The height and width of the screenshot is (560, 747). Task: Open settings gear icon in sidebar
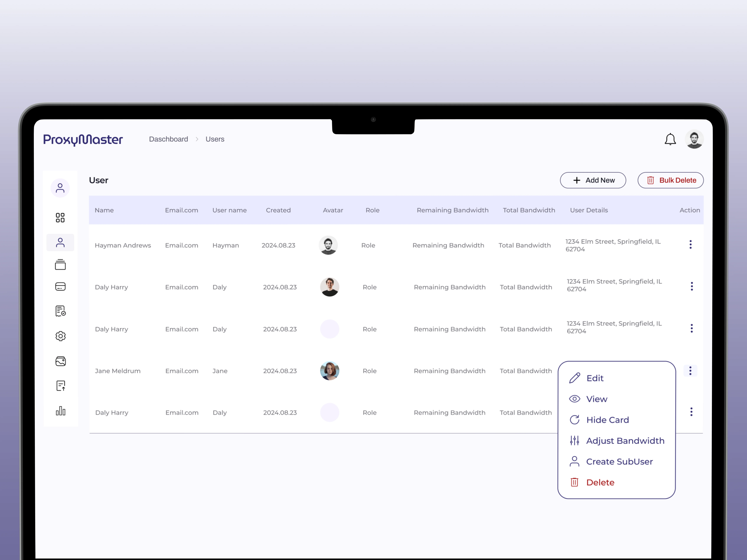click(60, 336)
